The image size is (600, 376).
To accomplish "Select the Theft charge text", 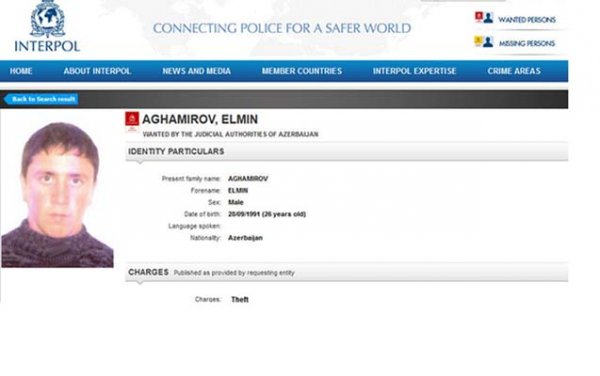I will 240,299.
